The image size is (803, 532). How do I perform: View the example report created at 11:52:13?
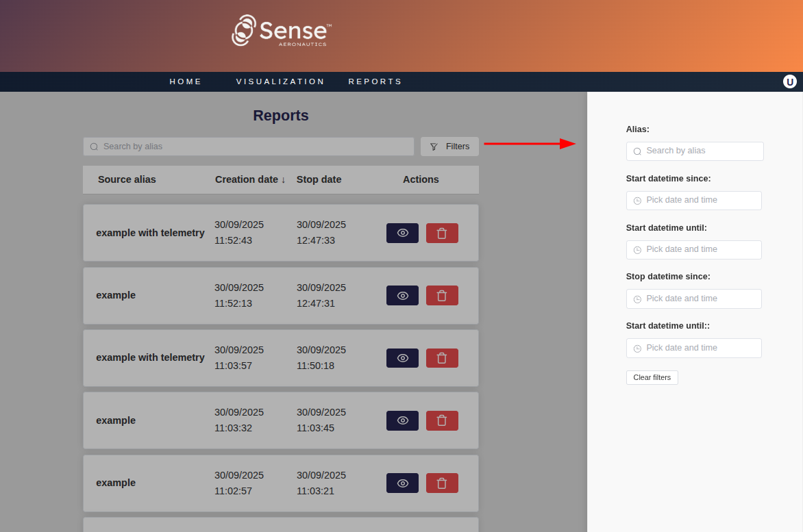(x=402, y=296)
